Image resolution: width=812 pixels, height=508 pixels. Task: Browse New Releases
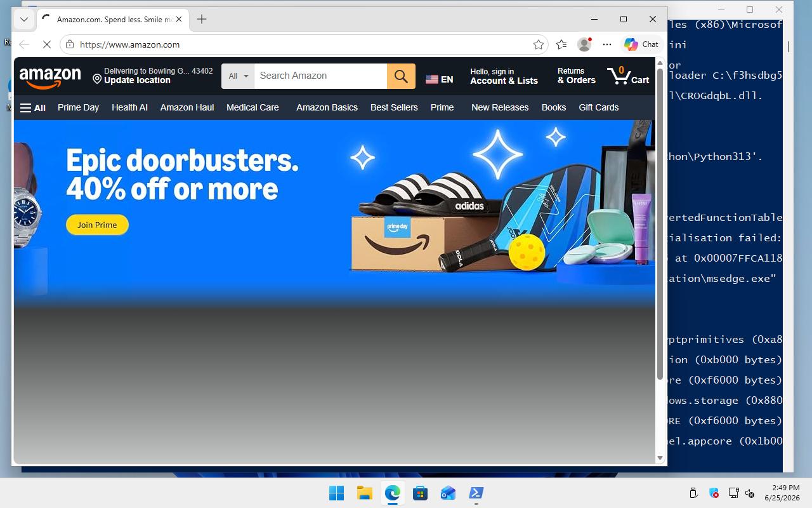tap(500, 108)
